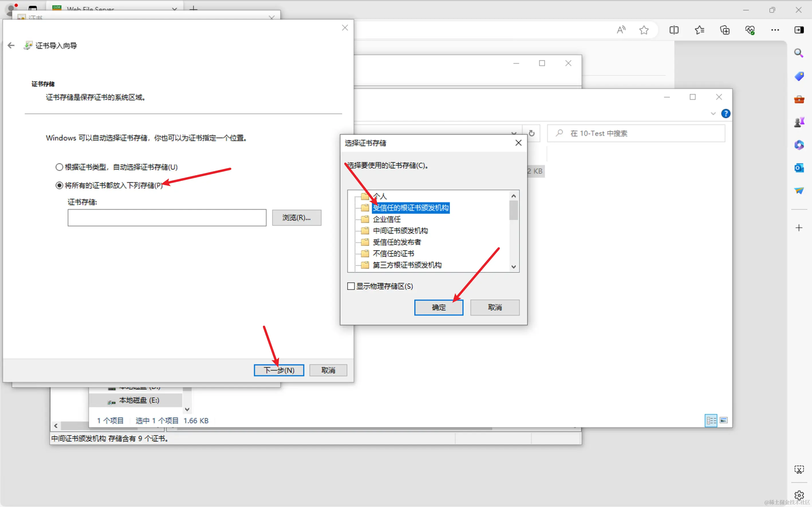This screenshot has height=507, width=812.
Task: Click 取消 in select certificate store dialog
Action: click(x=494, y=308)
